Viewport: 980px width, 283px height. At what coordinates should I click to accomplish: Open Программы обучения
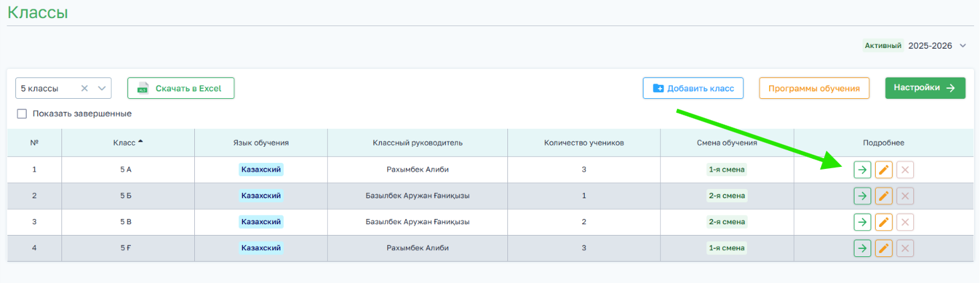coord(814,88)
